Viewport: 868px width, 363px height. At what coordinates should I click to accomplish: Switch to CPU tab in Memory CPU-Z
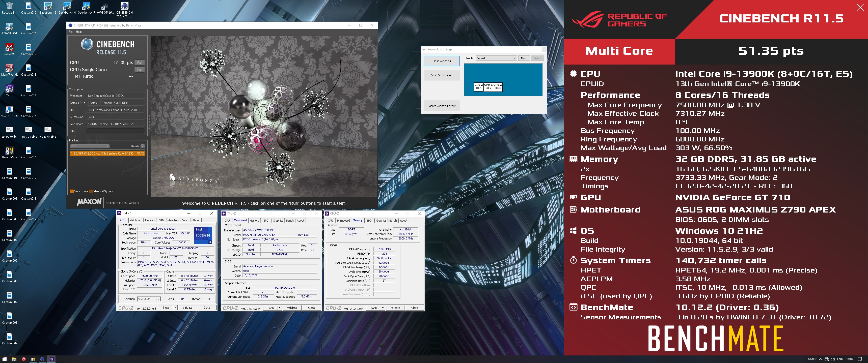pos(330,221)
